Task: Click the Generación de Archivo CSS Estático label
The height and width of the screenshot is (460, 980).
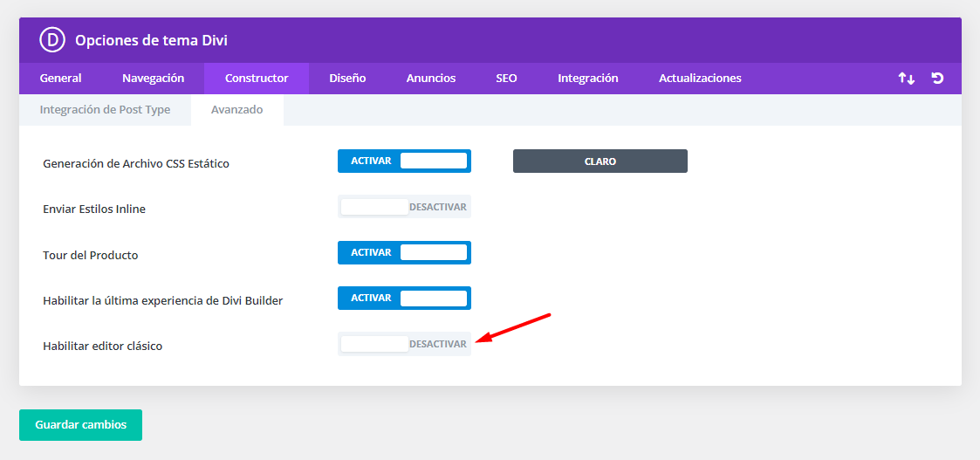Action: (136, 164)
